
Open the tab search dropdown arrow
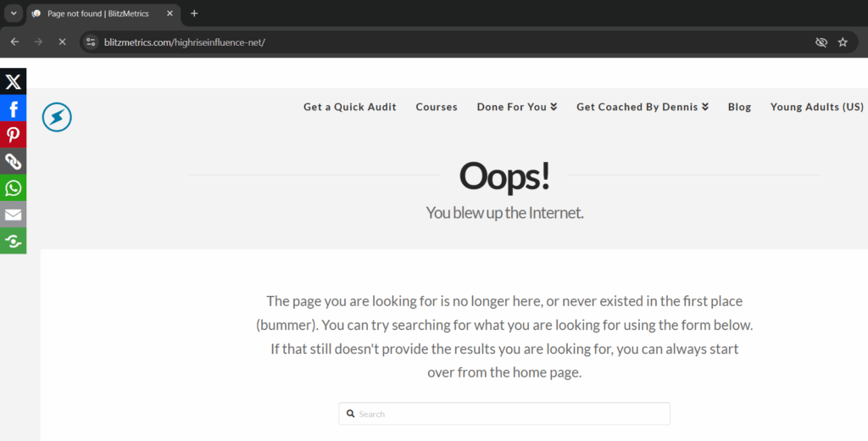[x=13, y=14]
